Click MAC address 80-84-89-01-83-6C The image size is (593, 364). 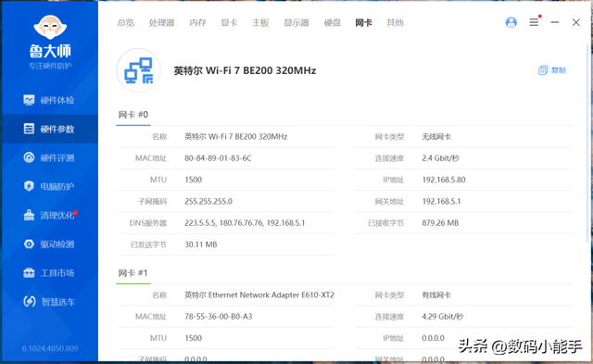(x=218, y=158)
